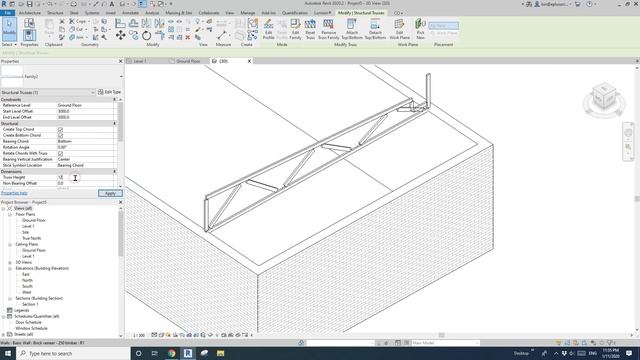Switch to the Ground Floor view tab
The width and height of the screenshot is (640, 360).
188,61
